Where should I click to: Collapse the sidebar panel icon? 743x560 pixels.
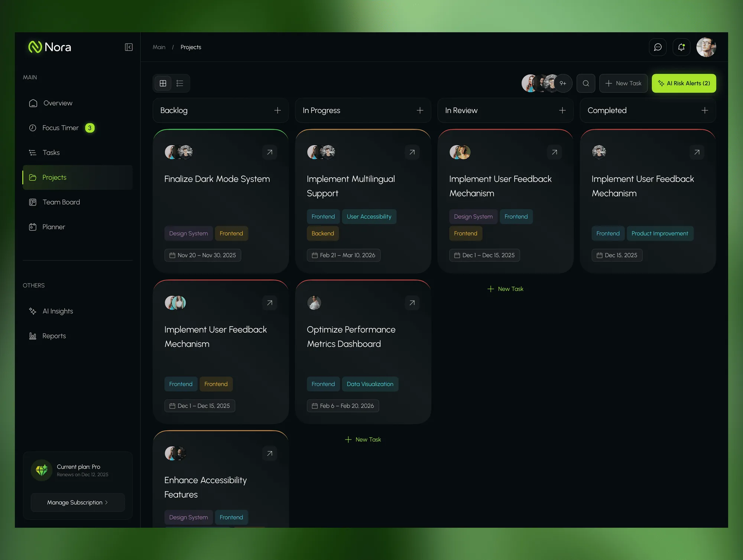click(129, 47)
